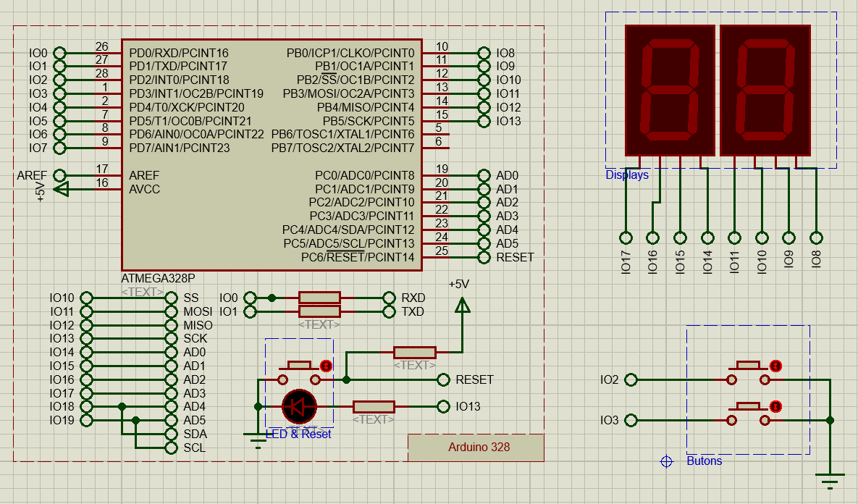Image resolution: width=858 pixels, height=504 pixels.
Task: Click the ground symbol beside LED & Reset
Action: click(x=258, y=440)
